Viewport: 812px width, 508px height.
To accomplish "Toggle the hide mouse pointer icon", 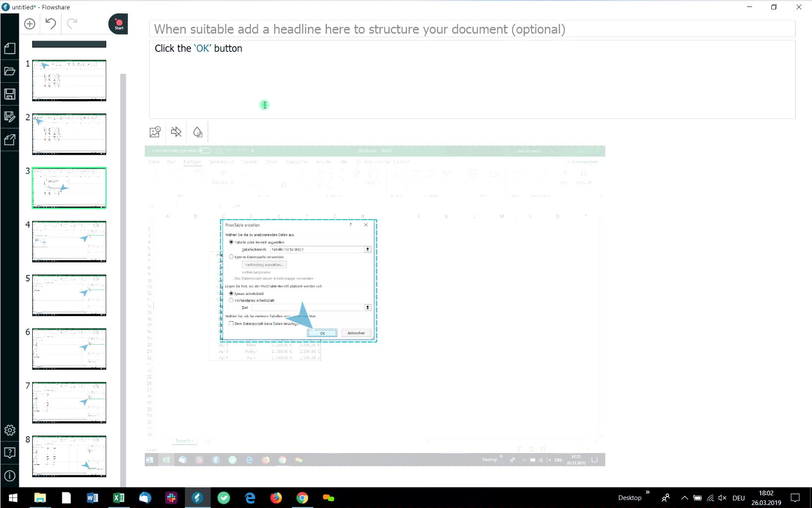I will (176, 132).
